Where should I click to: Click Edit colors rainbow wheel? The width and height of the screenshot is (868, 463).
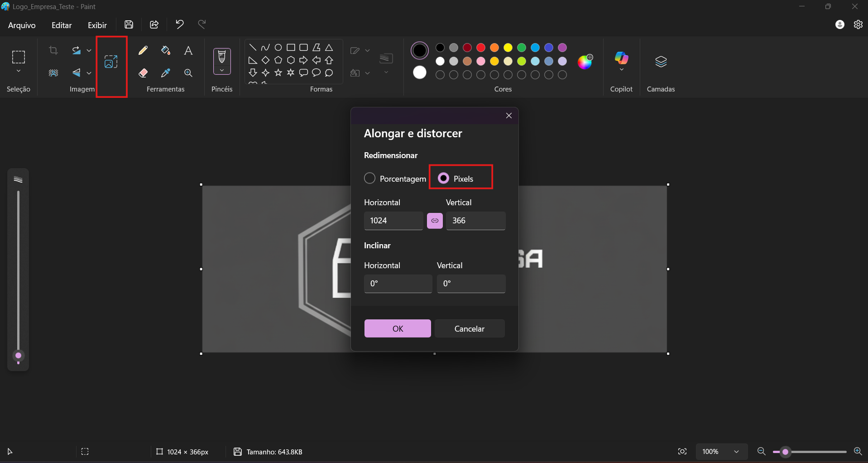coord(585,62)
